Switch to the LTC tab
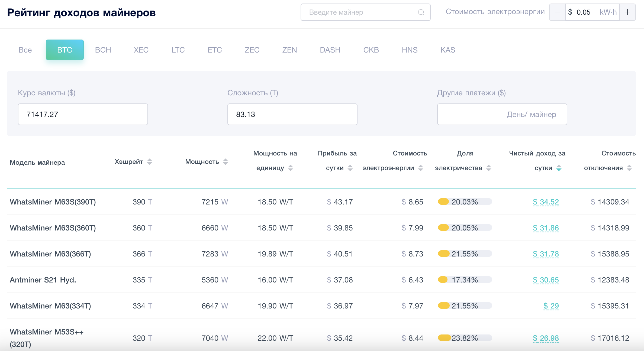The height and width of the screenshot is (351, 644). [178, 50]
